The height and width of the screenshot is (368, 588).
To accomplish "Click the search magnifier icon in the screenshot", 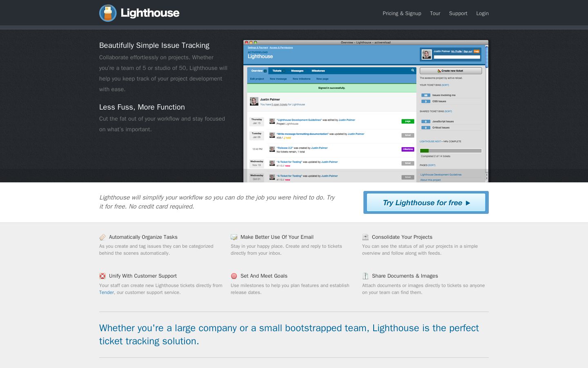I will [x=413, y=70].
